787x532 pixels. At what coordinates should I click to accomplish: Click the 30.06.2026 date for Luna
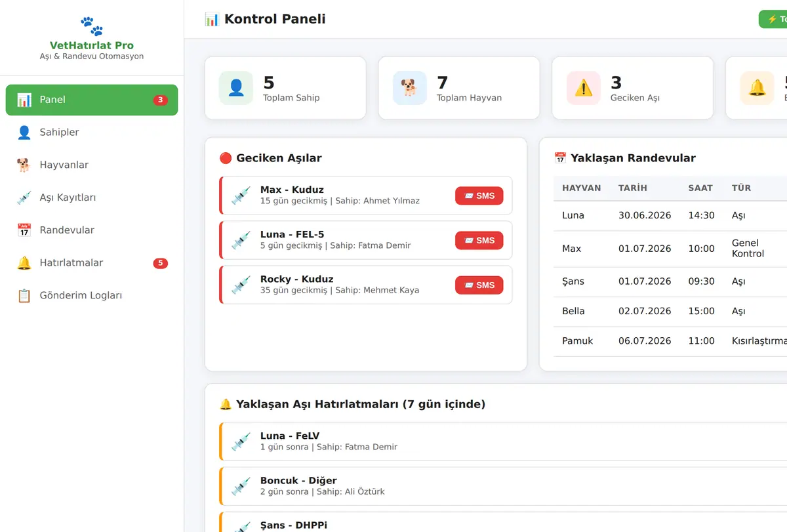point(645,216)
